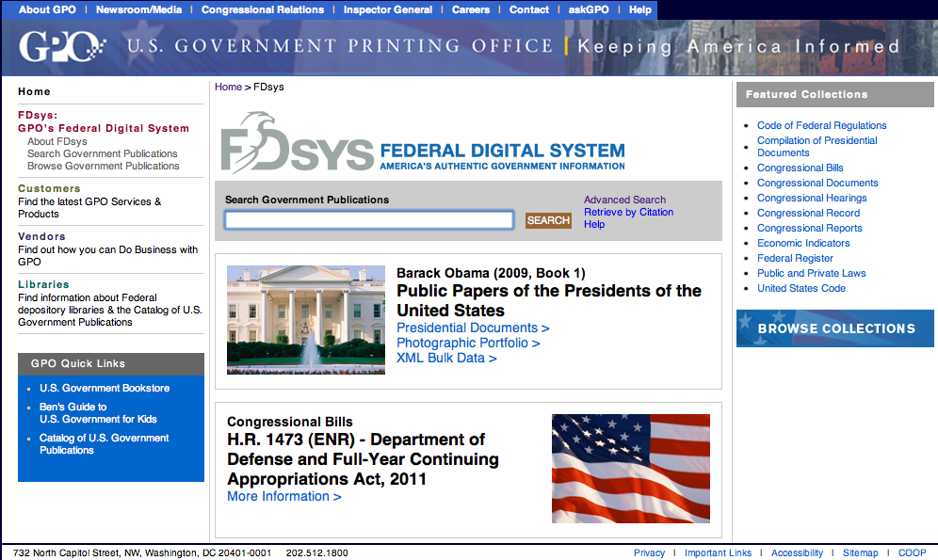The image size is (938, 560).
Task: Click the Barack Obama (2009, Book 1) subtitle
Action: pyautogui.click(x=492, y=273)
